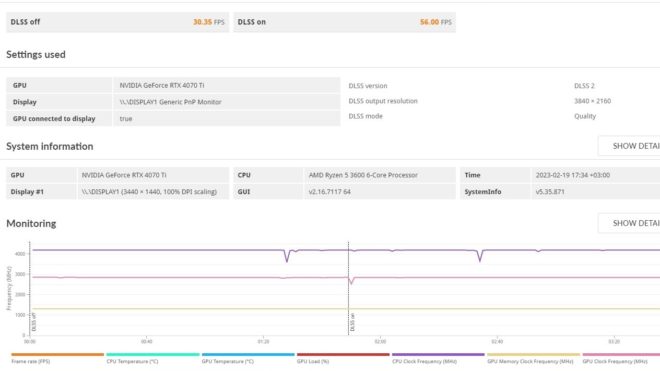The width and height of the screenshot is (660, 371).
Task: Click the time value 2023-02-19 17:34 +03:00
Action: (x=572, y=175)
